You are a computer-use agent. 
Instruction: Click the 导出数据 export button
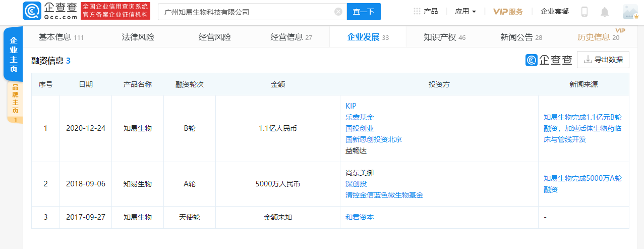point(603,60)
